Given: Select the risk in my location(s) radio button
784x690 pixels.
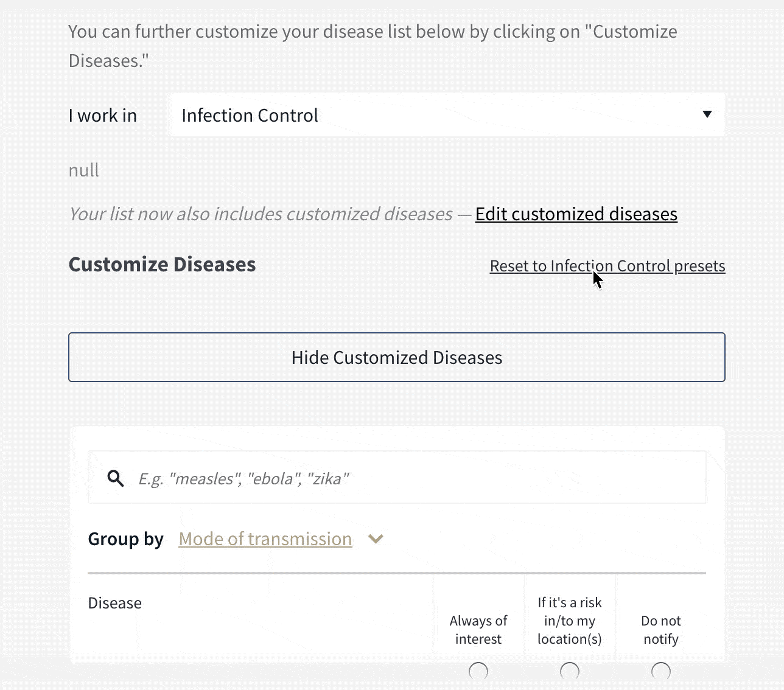Looking at the screenshot, I should [570, 671].
